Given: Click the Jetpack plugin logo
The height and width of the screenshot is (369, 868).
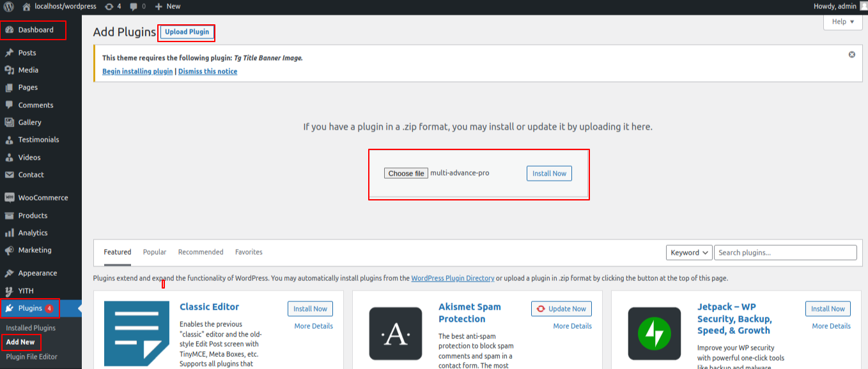Looking at the screenshot, I should coord(654,333).
